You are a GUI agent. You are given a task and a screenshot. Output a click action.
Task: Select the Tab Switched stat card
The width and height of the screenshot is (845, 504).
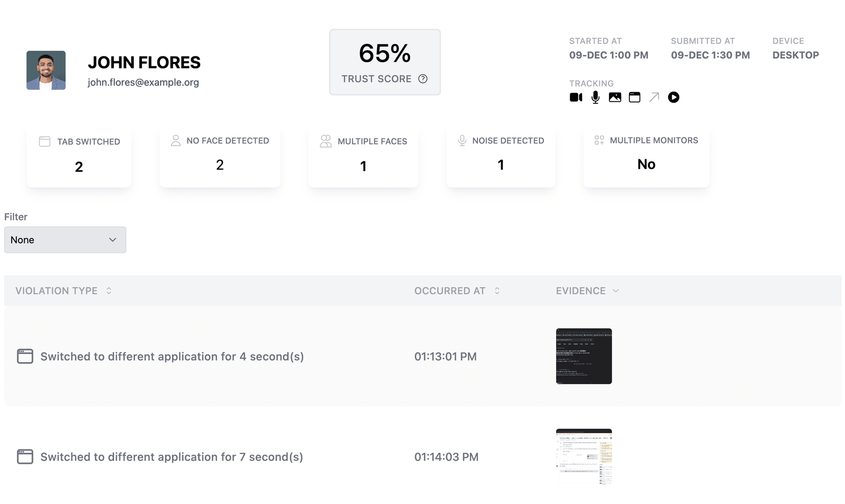pyautogui.click(x=79, y=157)
